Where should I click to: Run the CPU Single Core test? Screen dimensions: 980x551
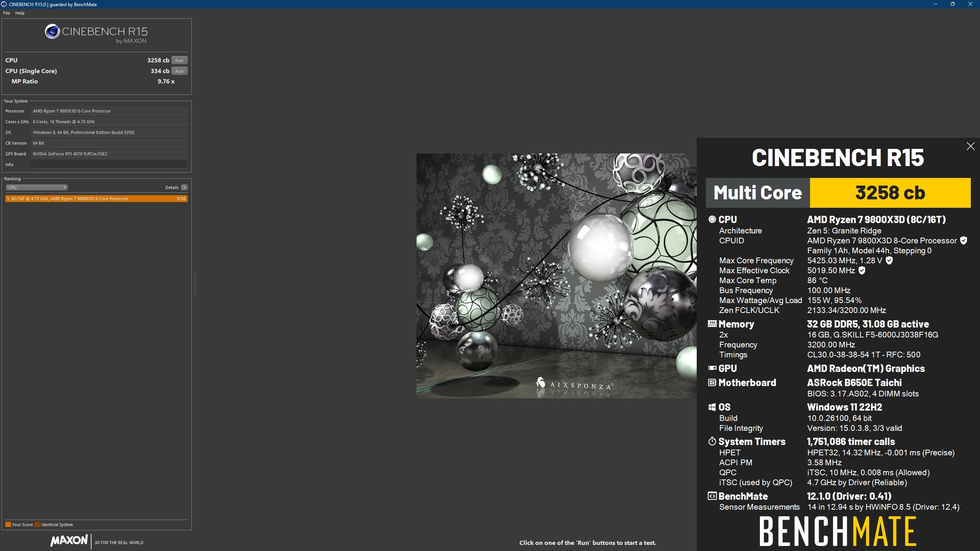tap(180, 71)
